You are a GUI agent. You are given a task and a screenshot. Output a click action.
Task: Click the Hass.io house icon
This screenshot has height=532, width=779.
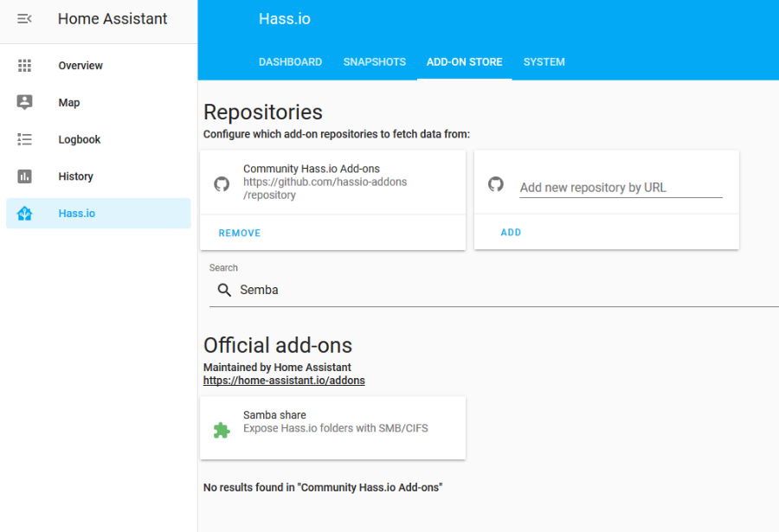coord(24,214)
